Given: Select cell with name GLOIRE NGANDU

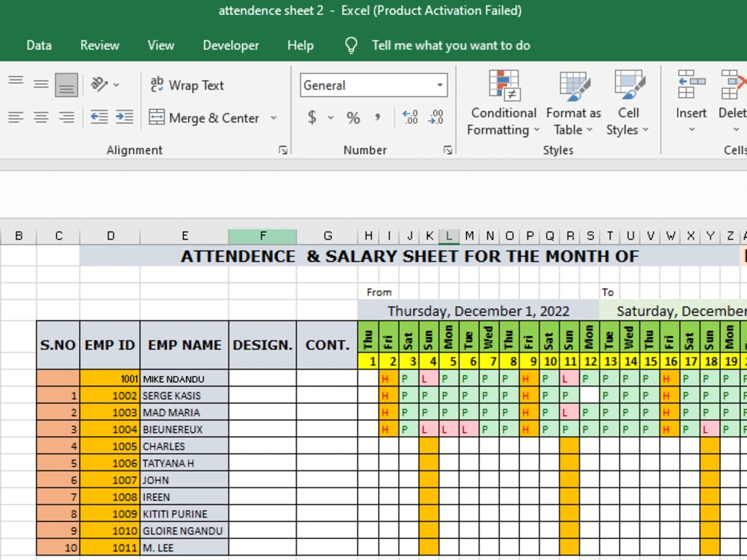Looking at the screenshot, I should pos(185,530).
